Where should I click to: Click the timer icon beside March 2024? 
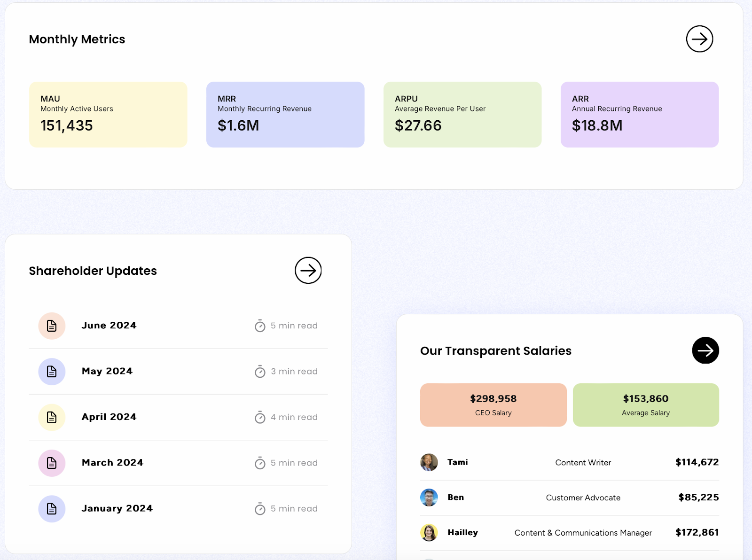coord(260,463)
